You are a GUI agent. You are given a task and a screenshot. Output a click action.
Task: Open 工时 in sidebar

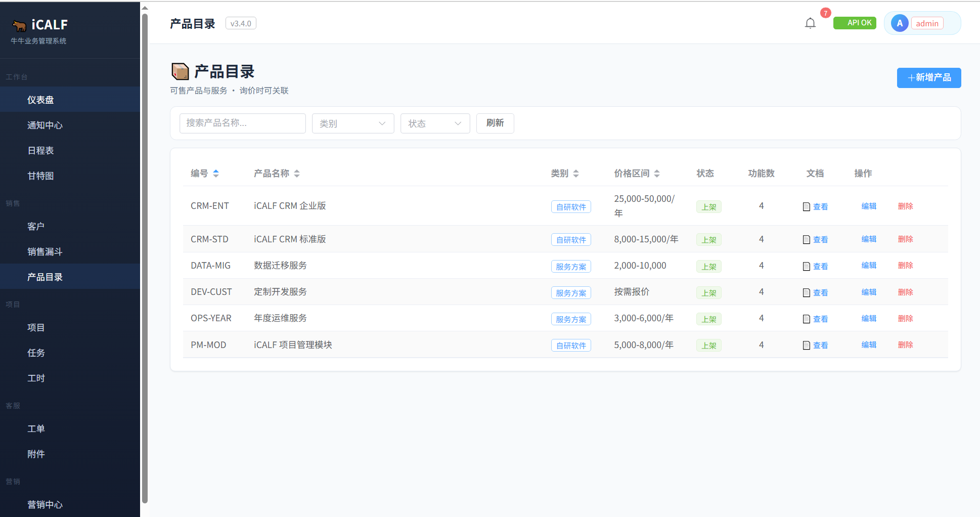click(70, 378)
